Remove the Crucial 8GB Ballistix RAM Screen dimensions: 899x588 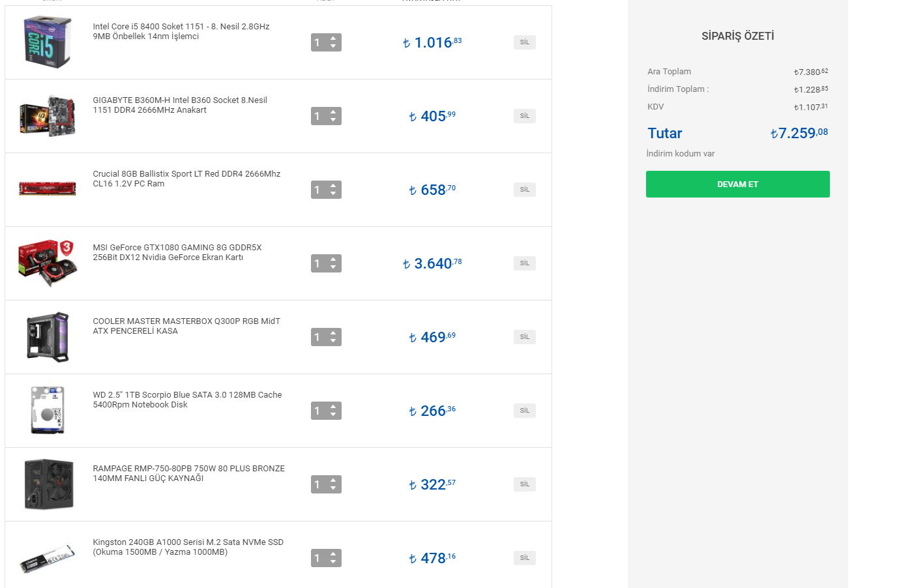[524, 190]
